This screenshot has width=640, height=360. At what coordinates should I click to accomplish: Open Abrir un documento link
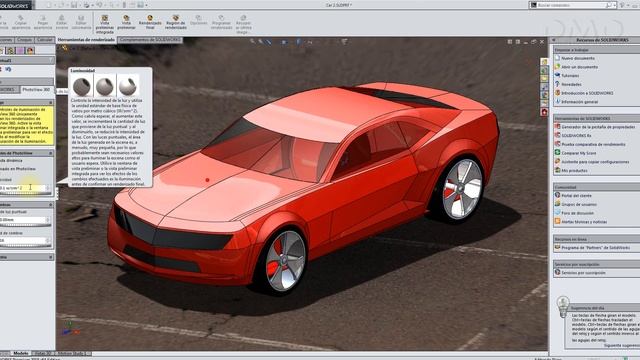point(579,67)
